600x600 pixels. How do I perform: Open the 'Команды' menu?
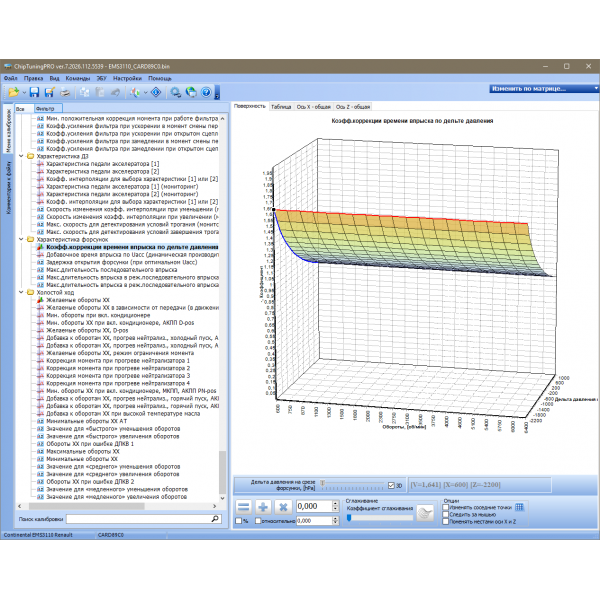tap(77, 77)
